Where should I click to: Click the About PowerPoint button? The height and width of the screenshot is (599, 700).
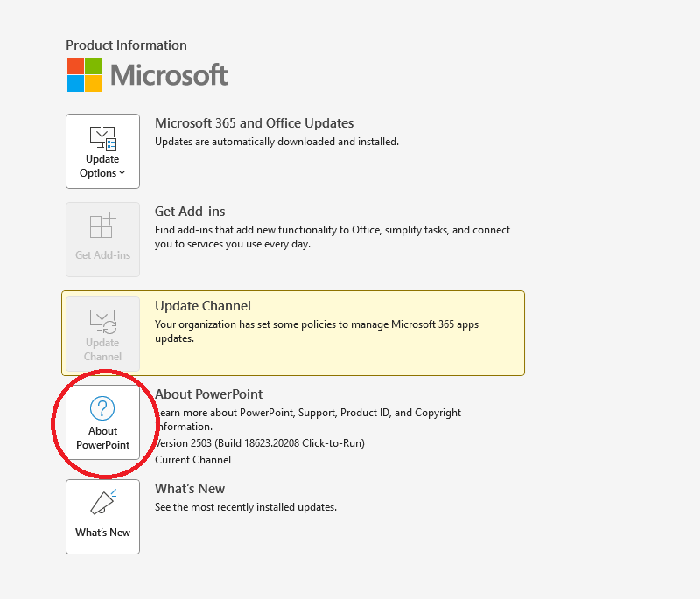coord(102,422)
